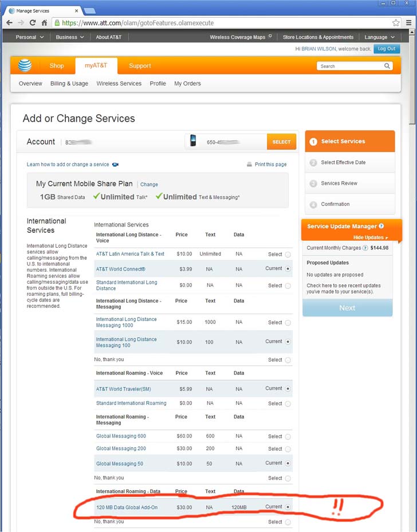Open the myAT&T tab
The width and height of the screenshot is (417, 532).
coord(96,65)
